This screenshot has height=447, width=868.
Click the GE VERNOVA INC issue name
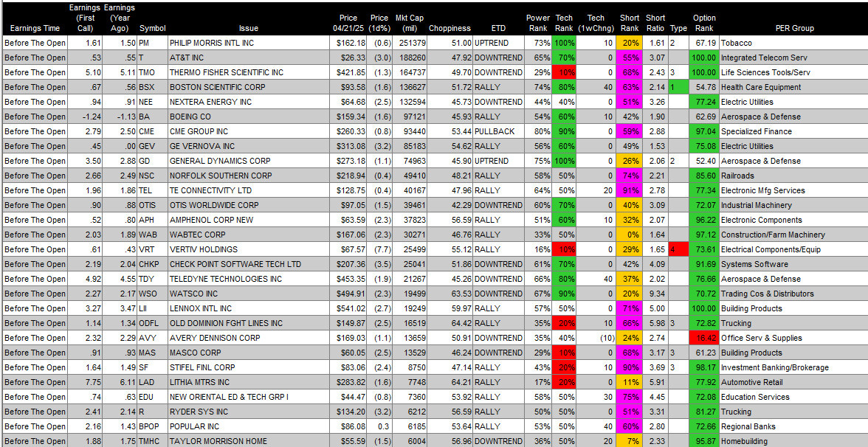click(202, 146)
